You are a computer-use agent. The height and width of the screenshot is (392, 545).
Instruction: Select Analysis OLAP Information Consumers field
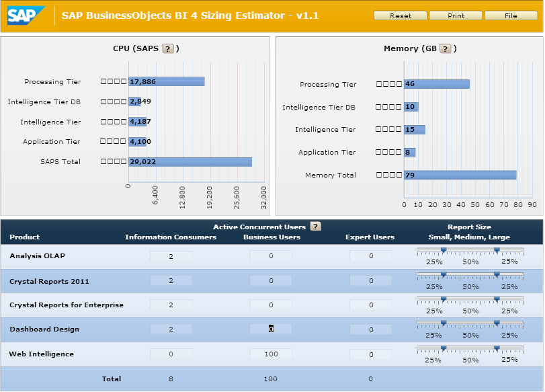[171, 256]
